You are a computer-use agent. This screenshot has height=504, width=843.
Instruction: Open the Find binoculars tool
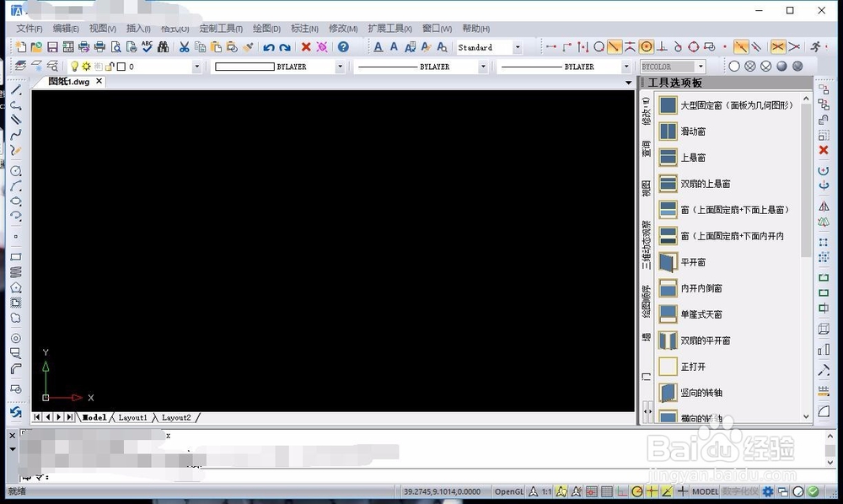163,47
